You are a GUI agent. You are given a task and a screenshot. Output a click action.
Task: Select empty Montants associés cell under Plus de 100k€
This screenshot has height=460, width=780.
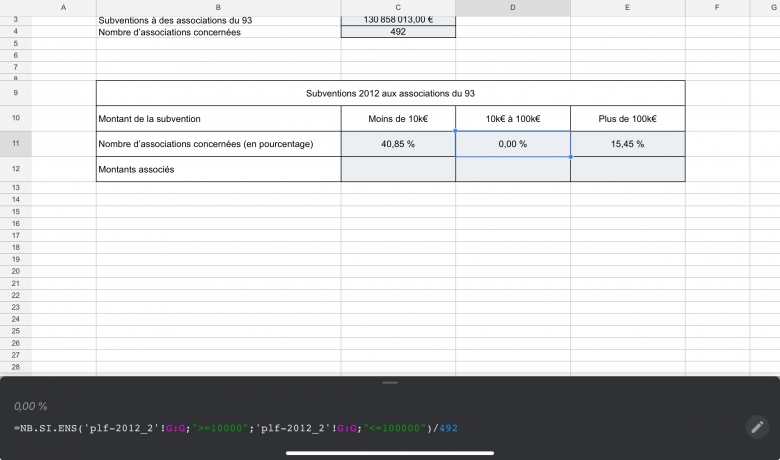coord(627,169)
